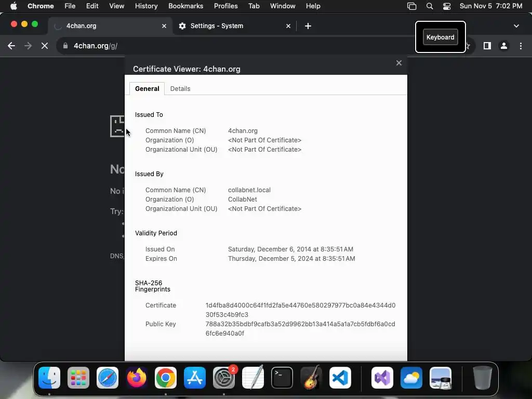Viewport: 532px width, 399px height.
Task: Click the yellow minimize window button
Action: (x=24, y=24)
